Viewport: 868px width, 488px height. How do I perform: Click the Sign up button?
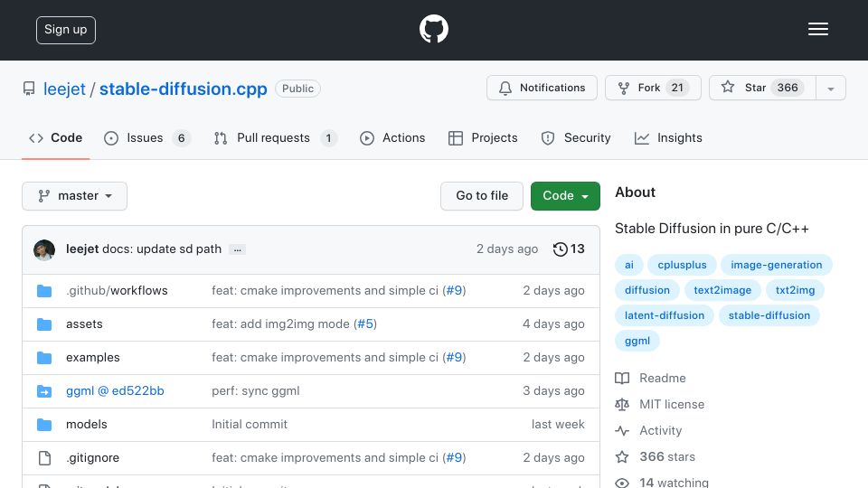coord(66,30)
